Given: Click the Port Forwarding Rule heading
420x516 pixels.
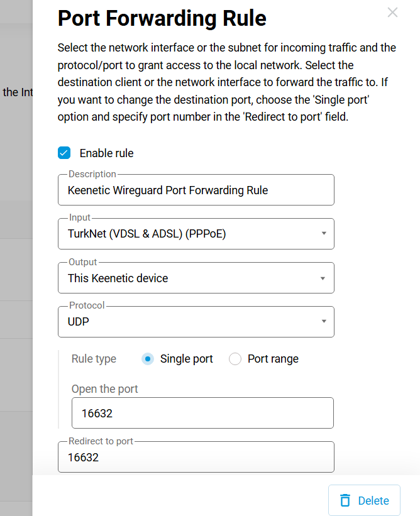Looking at the screenshot, I should 162,18.
